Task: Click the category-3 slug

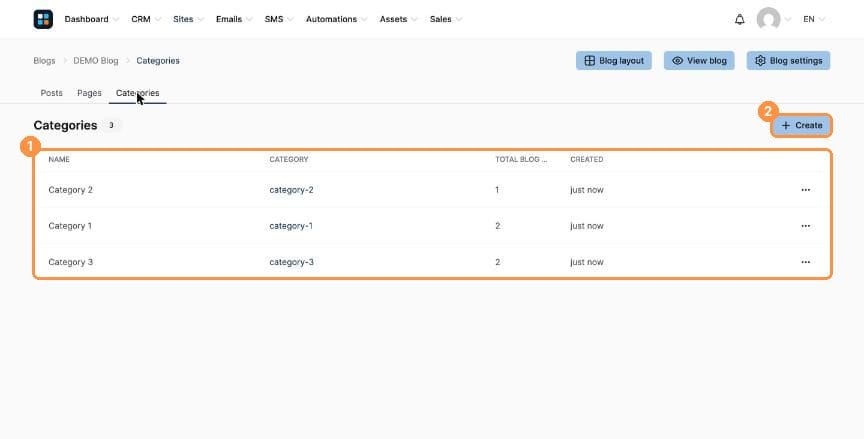Action: pos(291,262)
